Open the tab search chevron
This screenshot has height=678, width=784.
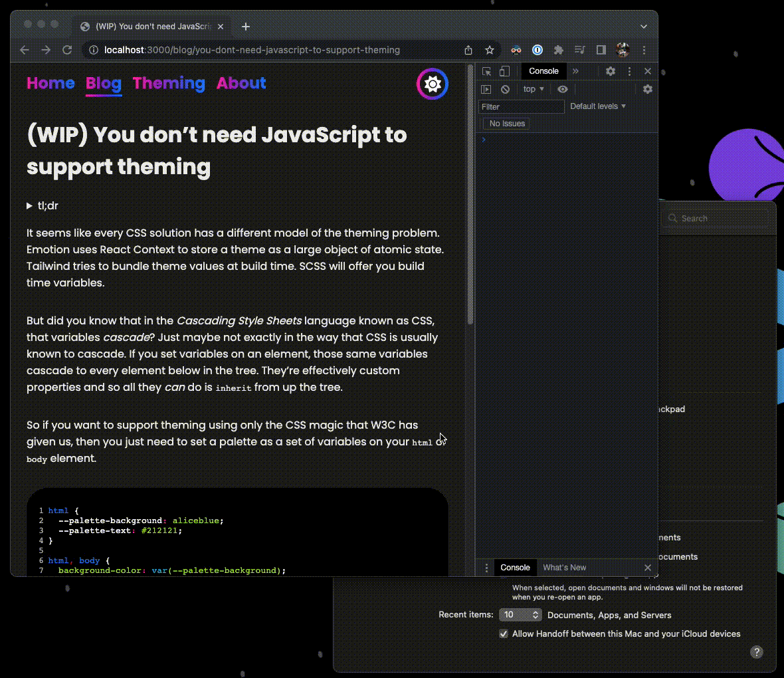pyautogui.click(x=644, y=27)
